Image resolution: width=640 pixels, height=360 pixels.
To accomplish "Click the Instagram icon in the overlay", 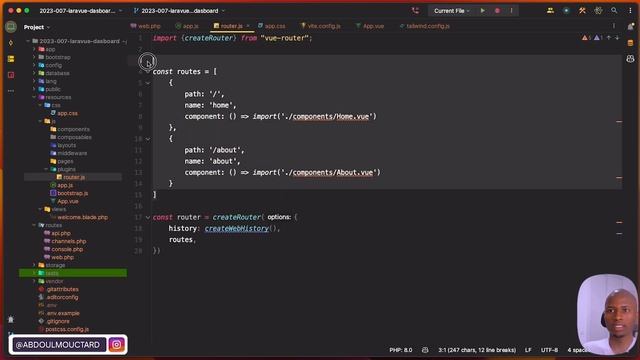I will (x=116, y=344).
